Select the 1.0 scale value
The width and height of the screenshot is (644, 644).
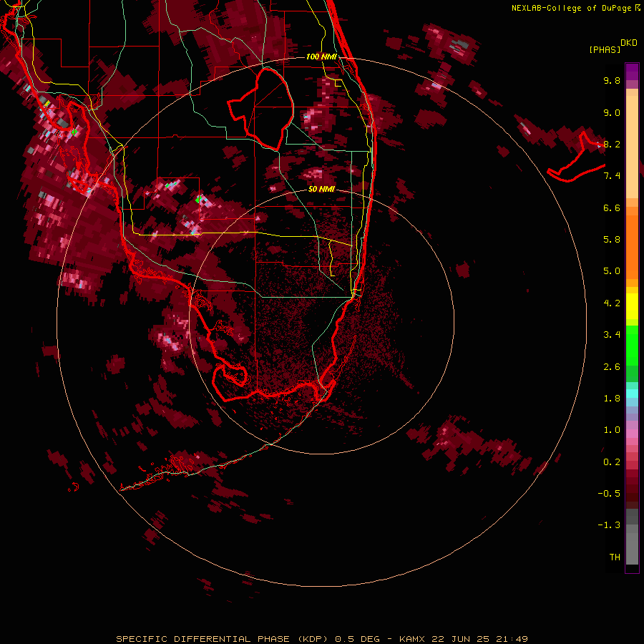pos(612,430)
